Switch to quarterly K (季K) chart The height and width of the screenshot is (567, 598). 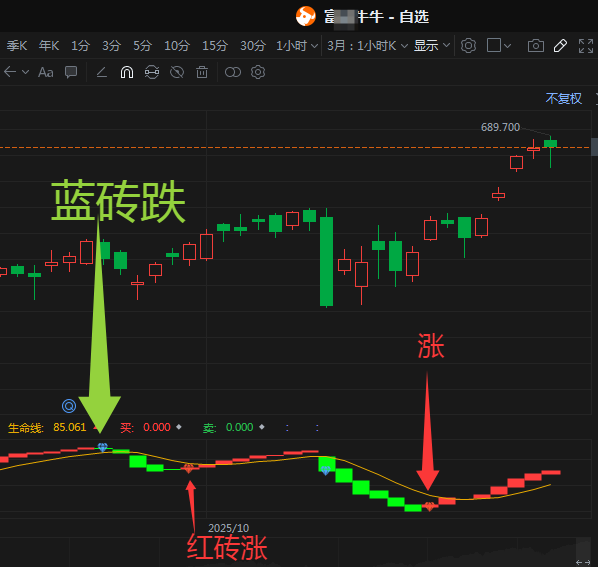(x=17, y=46)
